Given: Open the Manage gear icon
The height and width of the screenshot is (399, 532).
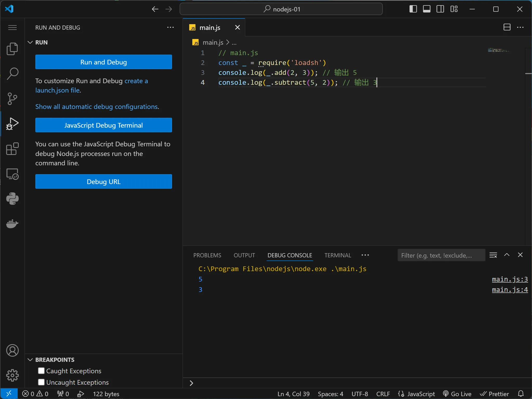Looking at the screenshot, I should [x=12, y=375].
